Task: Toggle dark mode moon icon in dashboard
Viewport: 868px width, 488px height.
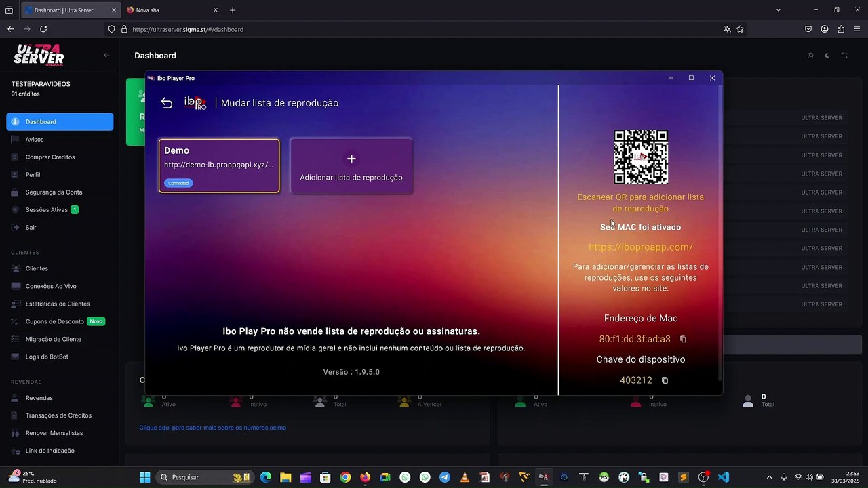Action: [x=827, y=56]
